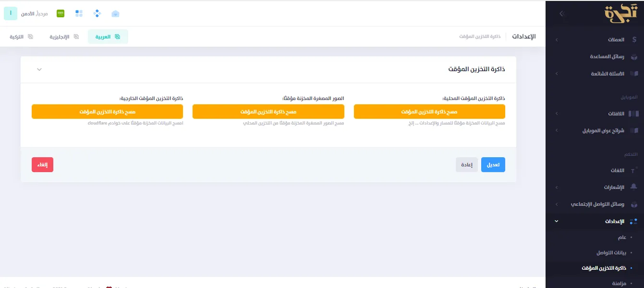The height and width of the screenshot is (288, 644).
Task: Click the Languages 'T' icon next to اللغات
Action: [x=633, y=170]
